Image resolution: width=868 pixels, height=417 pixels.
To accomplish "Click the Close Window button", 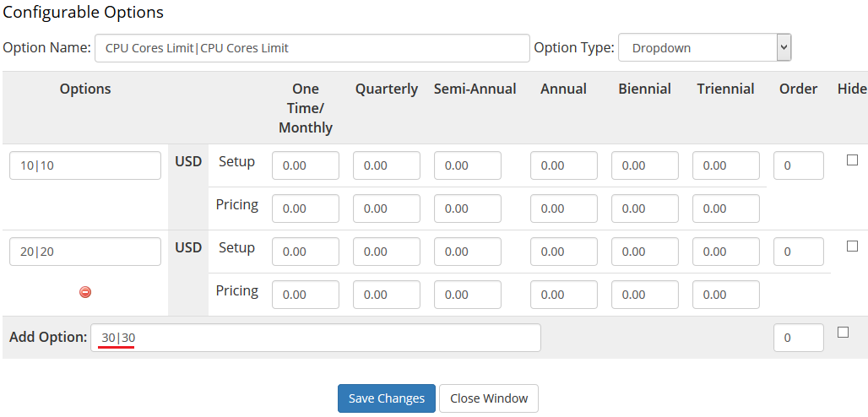I will point(489,398).
